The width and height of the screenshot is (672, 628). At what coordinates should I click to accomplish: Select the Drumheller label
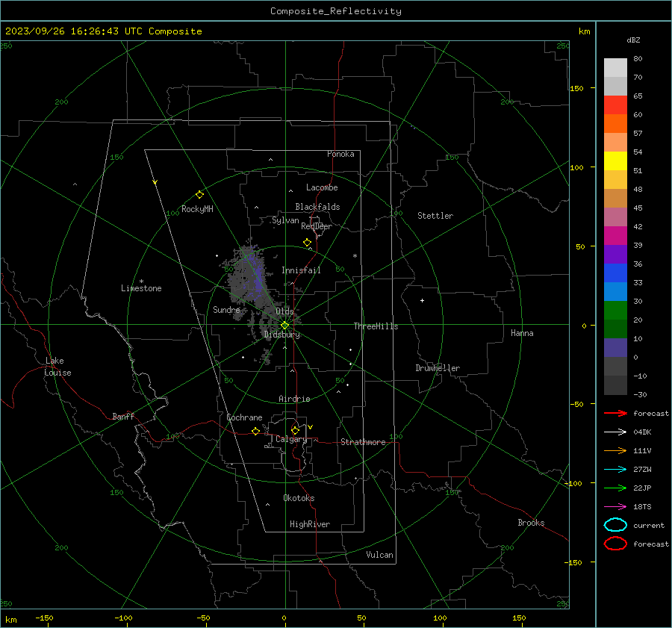click(x=438, y=368)
